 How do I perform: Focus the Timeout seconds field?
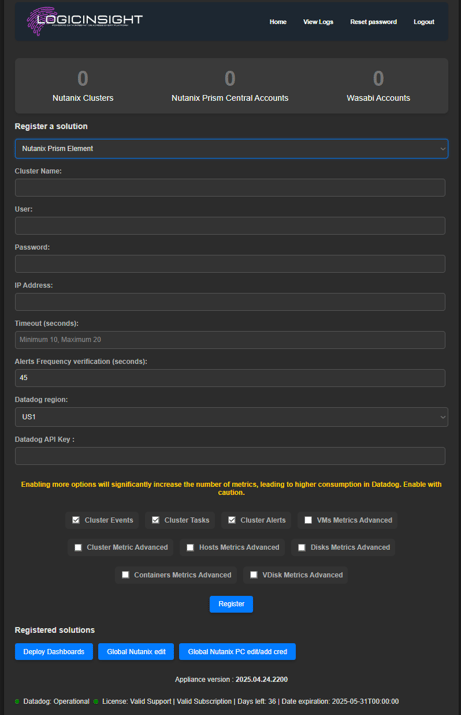coord(230,340)
